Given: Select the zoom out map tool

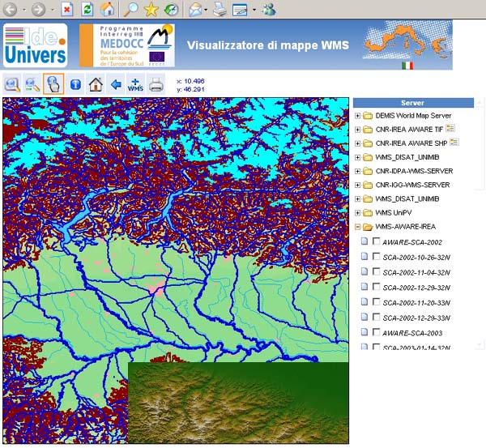Looking at the screenshot, I should [x=33, y=84].
